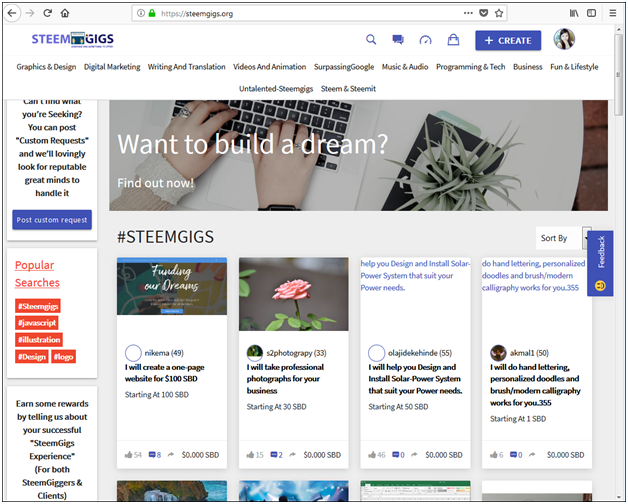Click the browser back arrow

pos(12,13)
